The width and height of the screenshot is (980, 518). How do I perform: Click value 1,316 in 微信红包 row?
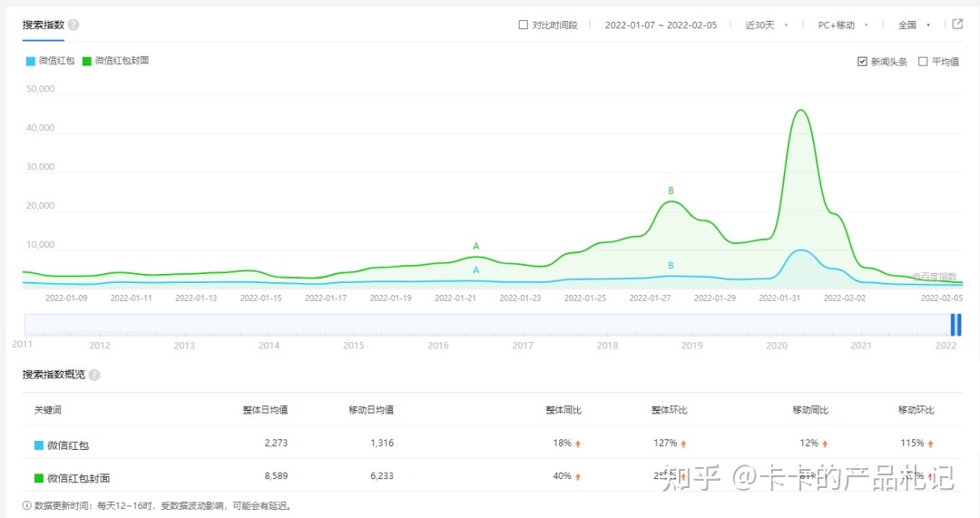[x=382, y=443]
